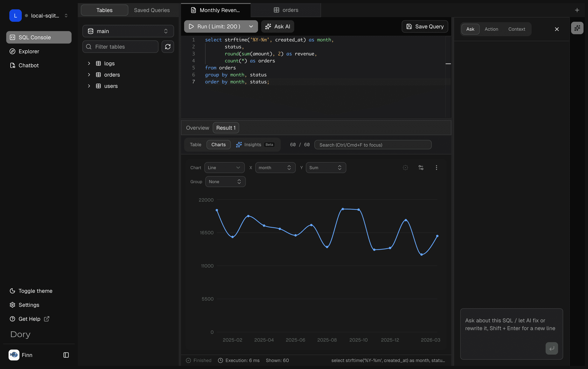The height and width of the screenshot is (369, 588).
Task: Click the dashed circle chart icon
Action: point(405,168)
